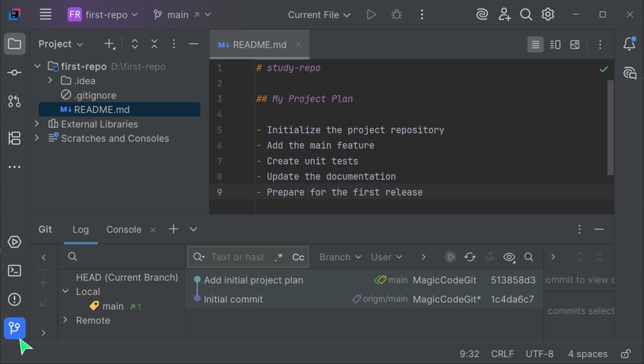Click the UTF-8 encoding status widget
Screen dimensions: 644x364
[x=539, y=354]
